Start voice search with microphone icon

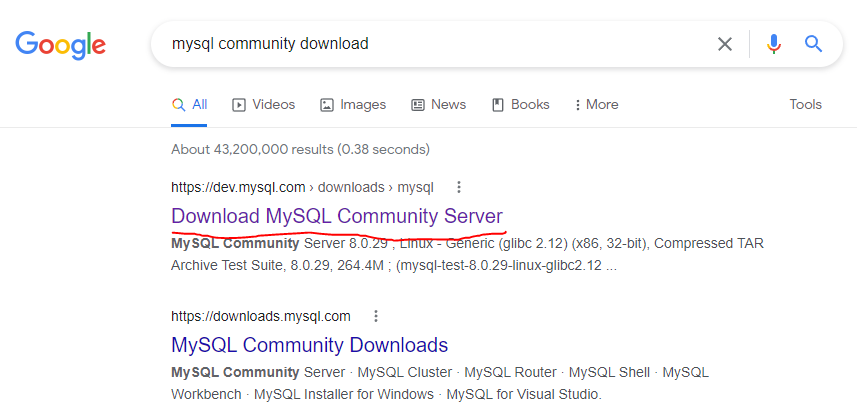coord(773,44)
